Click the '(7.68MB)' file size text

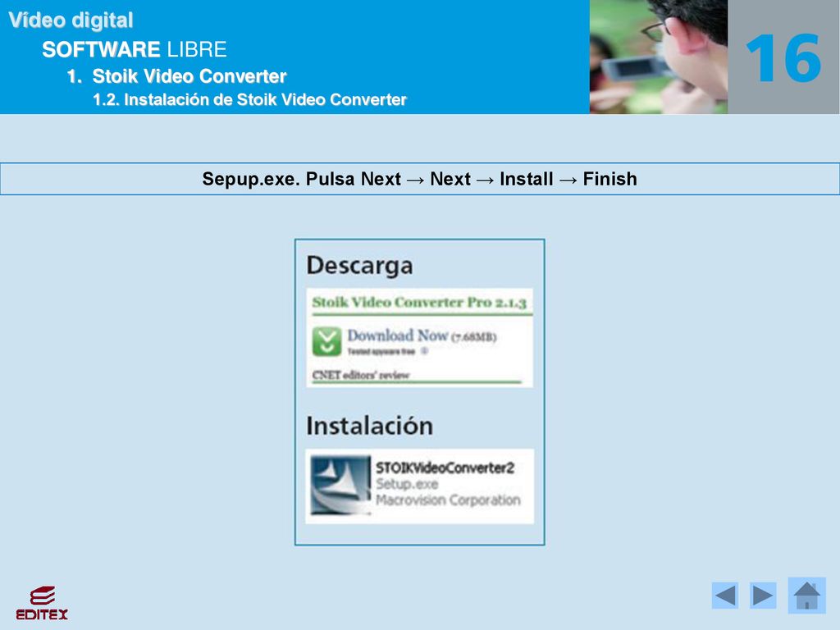point(473,337)
